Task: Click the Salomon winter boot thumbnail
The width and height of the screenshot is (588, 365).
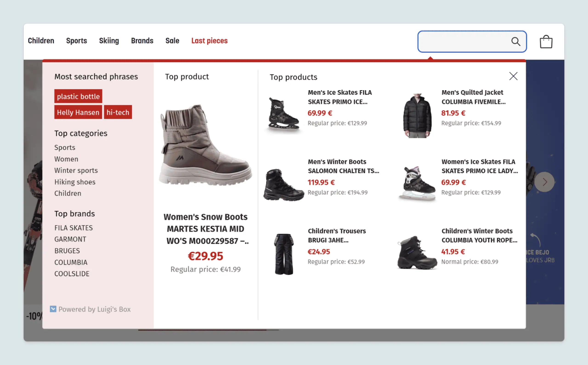Action: click(284, 185)
